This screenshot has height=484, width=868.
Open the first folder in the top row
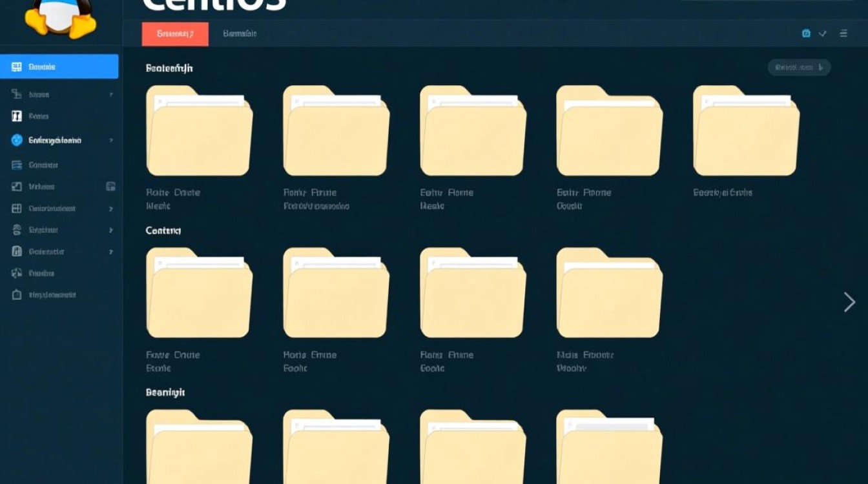pos(199,131)
